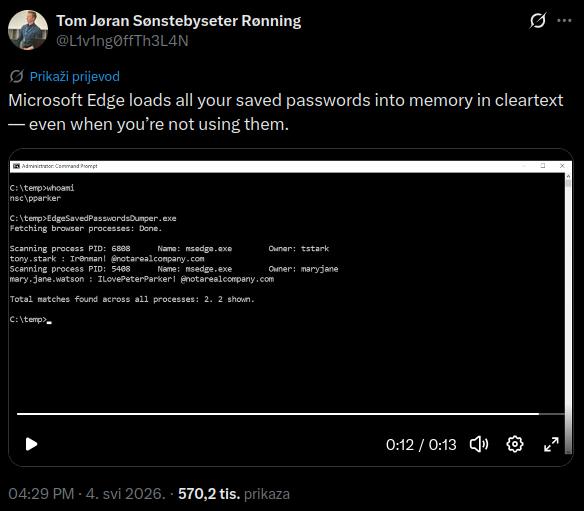Click the Command Prompt maximize square icon

pyautogui.click(x=543, y=166)
